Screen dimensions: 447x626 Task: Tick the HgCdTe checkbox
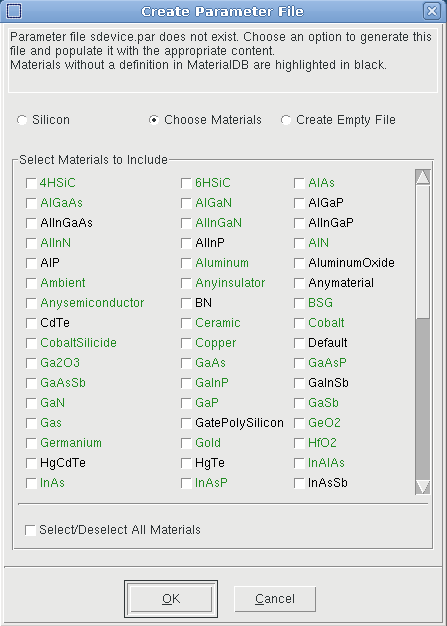(x=31, y=463)
